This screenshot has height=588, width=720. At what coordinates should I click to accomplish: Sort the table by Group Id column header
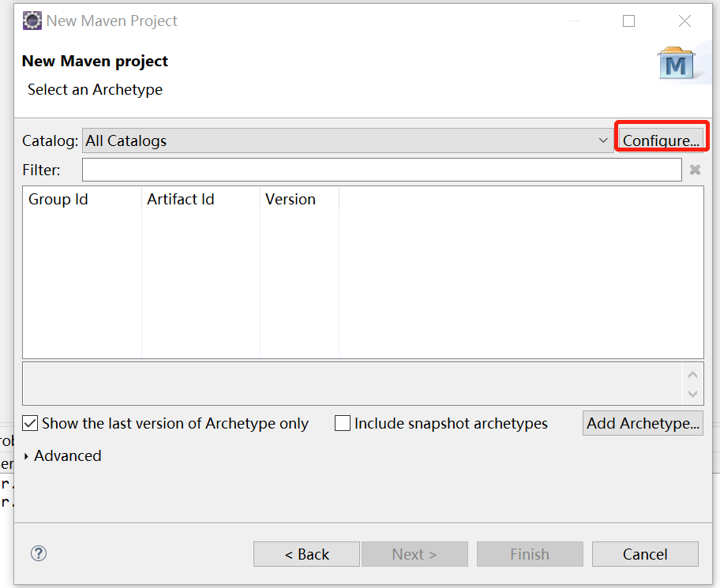click(82, 199)
